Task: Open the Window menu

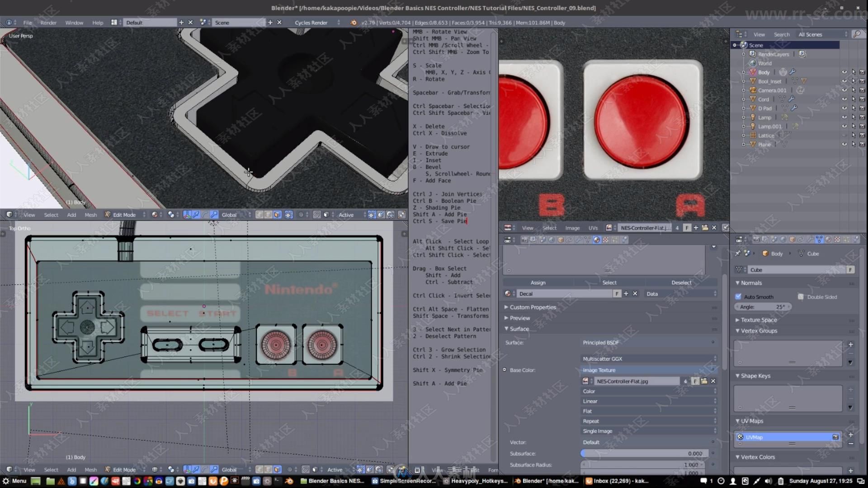Action: [74, 23]
